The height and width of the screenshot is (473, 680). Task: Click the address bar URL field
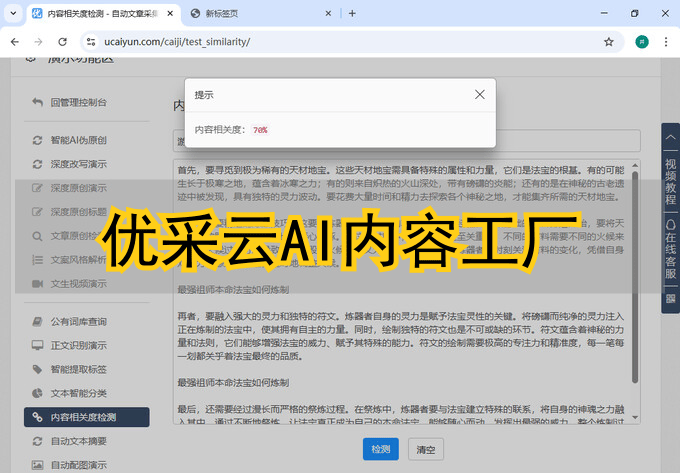click(300, 42)
